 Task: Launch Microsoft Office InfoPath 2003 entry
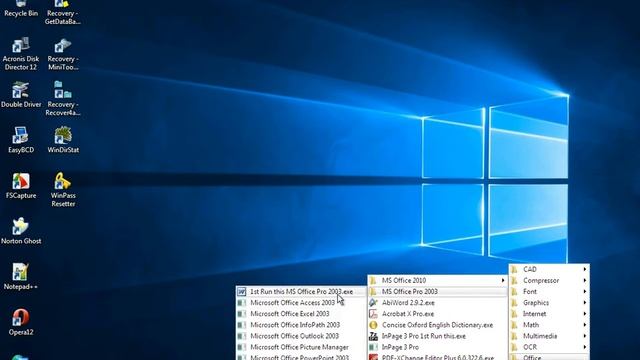point(300,325)
